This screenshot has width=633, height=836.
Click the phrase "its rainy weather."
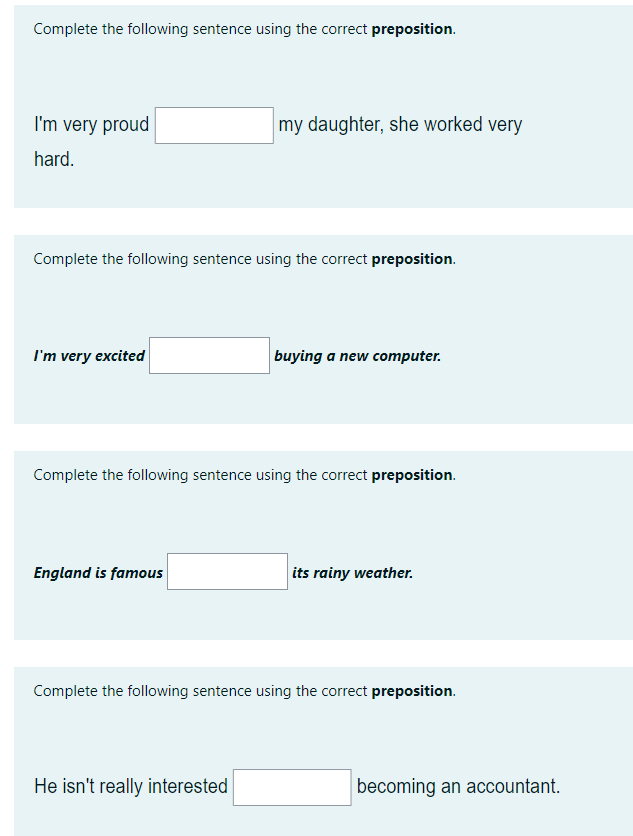pyautogui.click(x=352, y=573)
